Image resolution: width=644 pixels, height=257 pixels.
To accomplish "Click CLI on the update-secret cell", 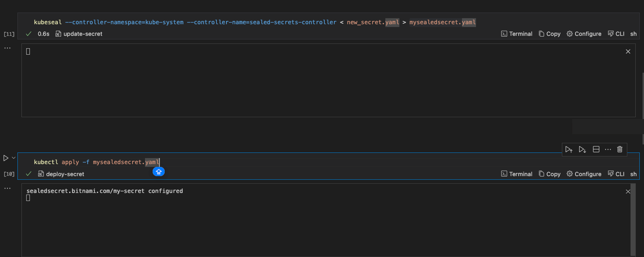I will click(616, 34).
